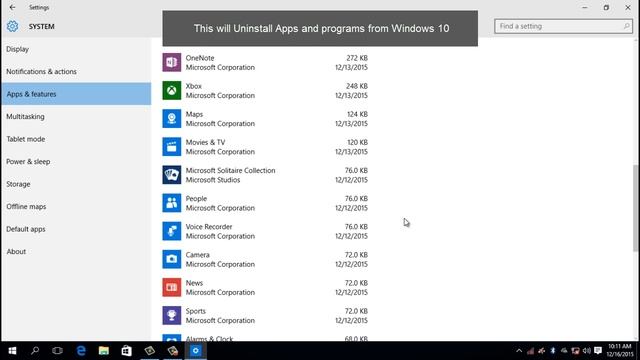Open Offline maps settings
This screenshot has height=360, width=640.
(x=76, y=207)
